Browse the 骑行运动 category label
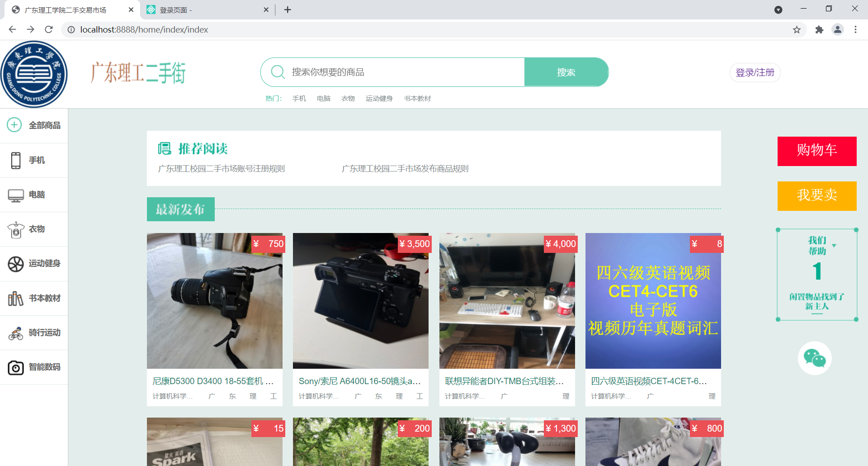Image resolution: width=868 pixels, height=466 pixels. point(45,333)
